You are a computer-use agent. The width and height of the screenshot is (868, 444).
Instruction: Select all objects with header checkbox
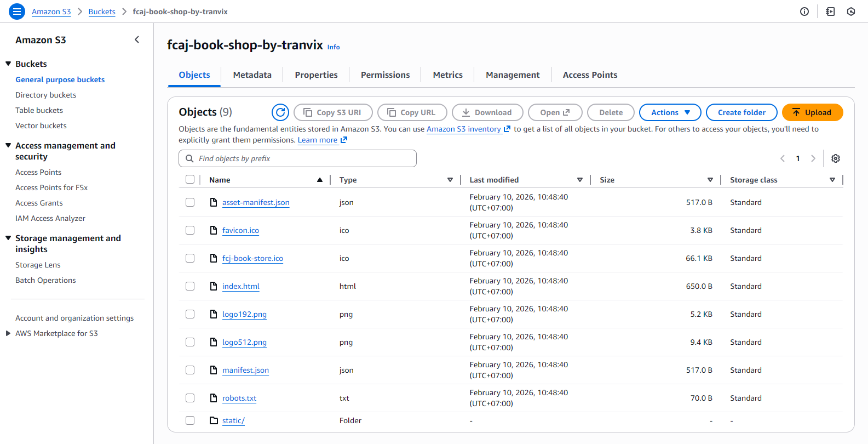(x=190, y=179)
